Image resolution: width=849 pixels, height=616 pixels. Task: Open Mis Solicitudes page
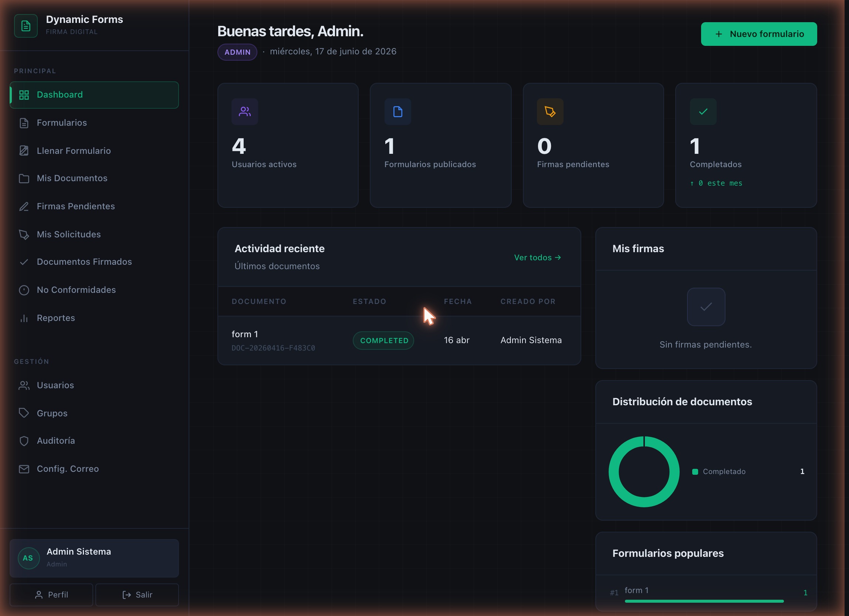click(x=94, y=235)
